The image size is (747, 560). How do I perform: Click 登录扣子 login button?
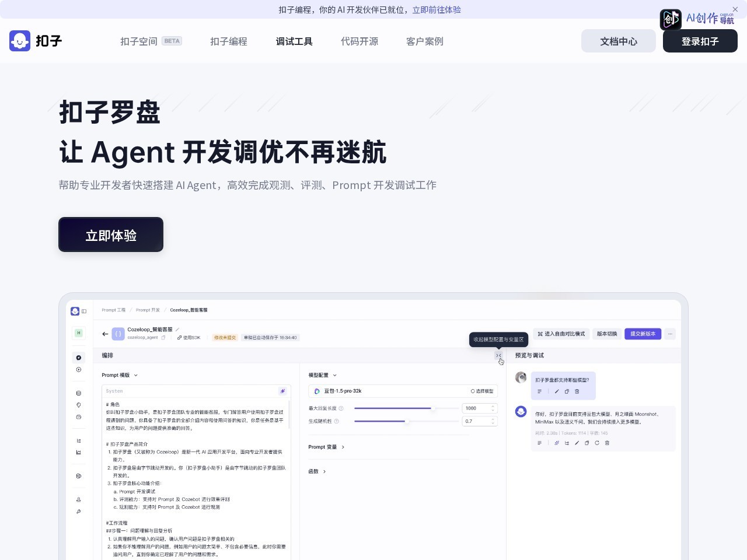(700, 41)
